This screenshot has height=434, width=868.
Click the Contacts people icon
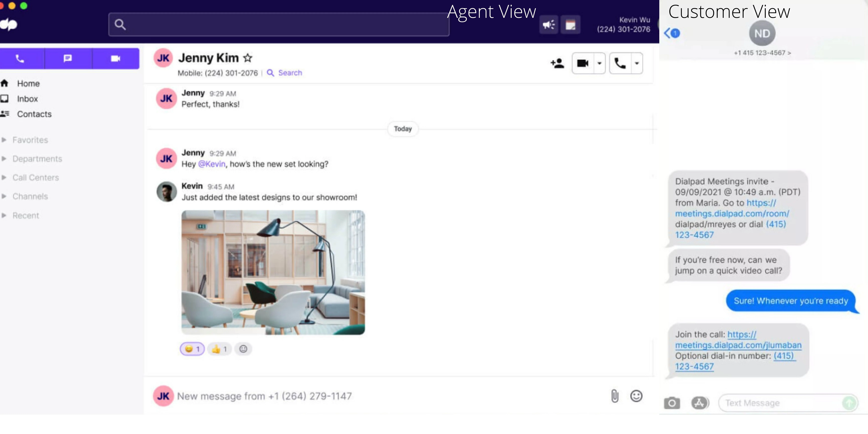click(5, 114)
